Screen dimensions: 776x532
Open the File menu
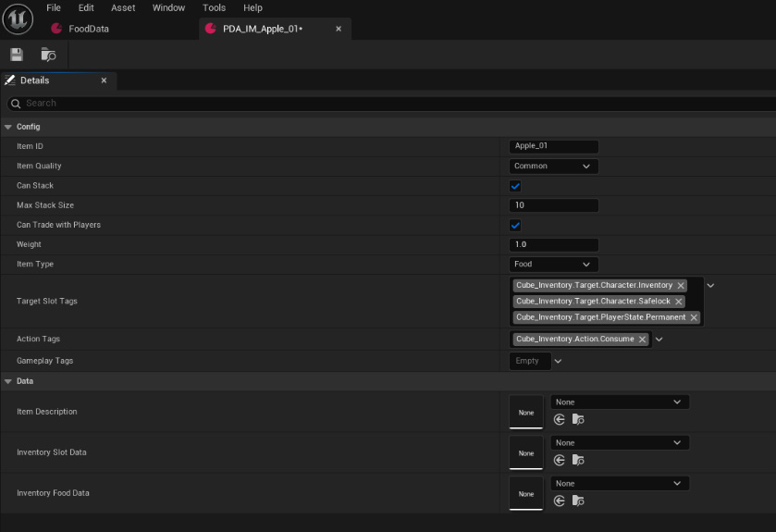(54, 8)
